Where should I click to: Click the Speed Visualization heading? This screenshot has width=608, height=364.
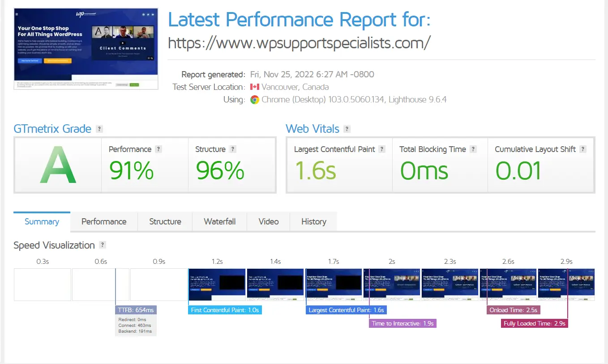tap(54, 245)
